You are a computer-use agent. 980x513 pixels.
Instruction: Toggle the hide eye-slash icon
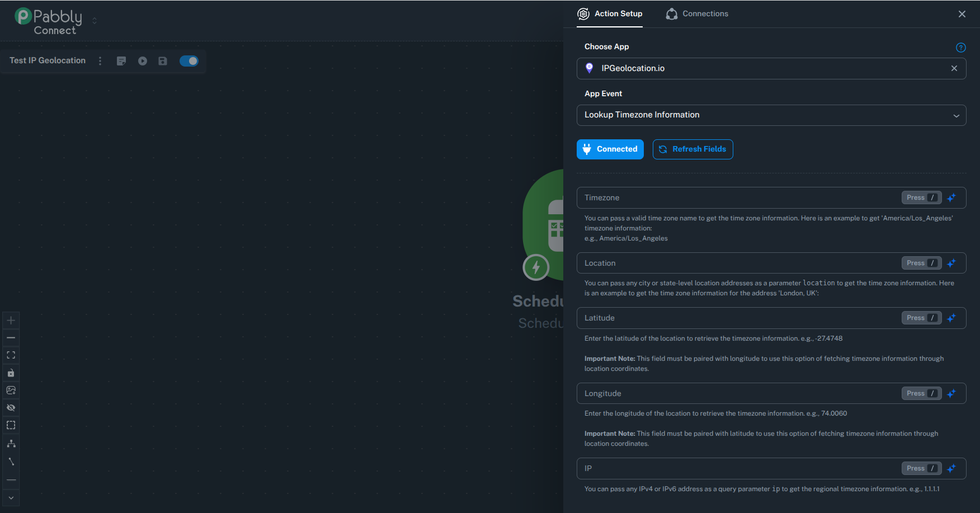(11, 408)
